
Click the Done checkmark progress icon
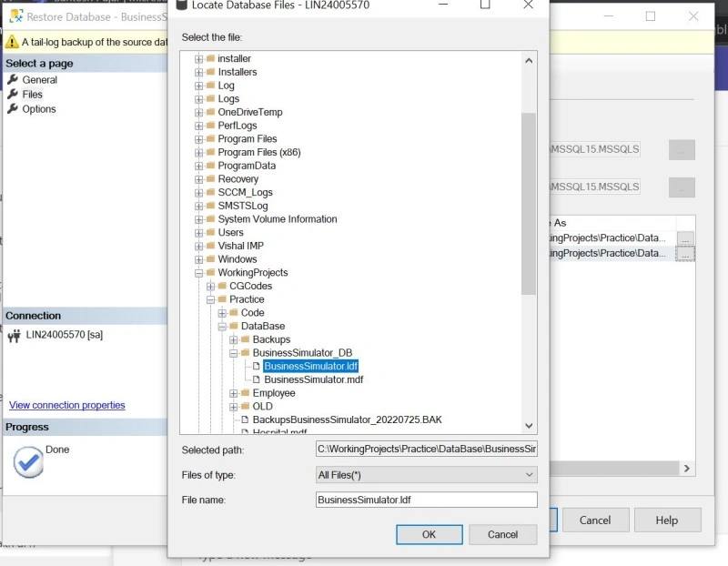(x=28, y=462)
